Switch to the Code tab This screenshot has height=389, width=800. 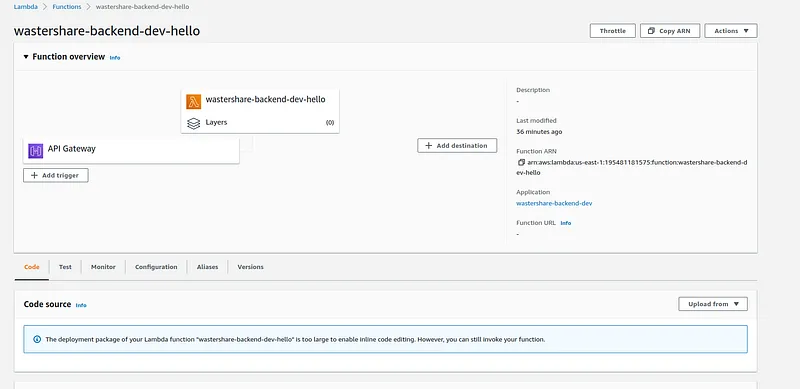(x=32, y=267)
